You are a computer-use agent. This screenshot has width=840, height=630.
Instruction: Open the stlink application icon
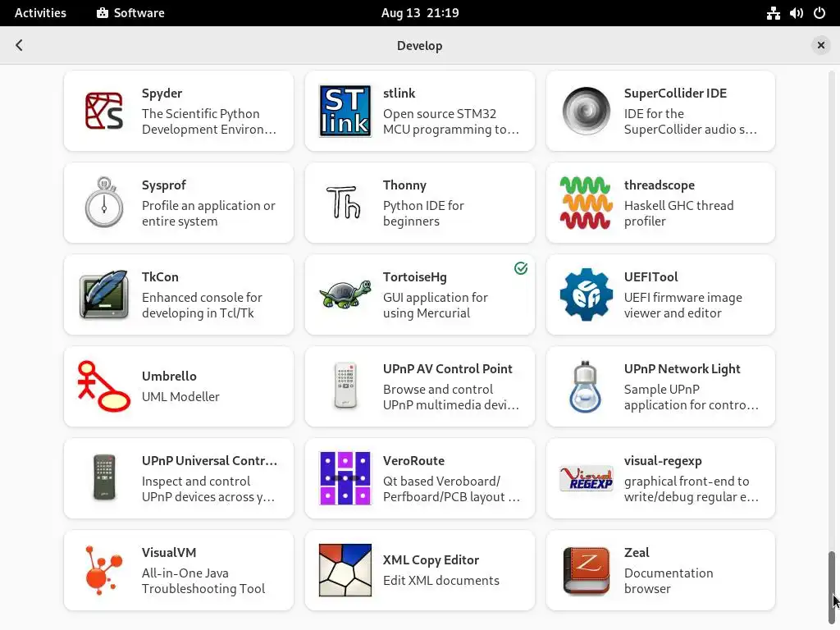coord(345,111)
